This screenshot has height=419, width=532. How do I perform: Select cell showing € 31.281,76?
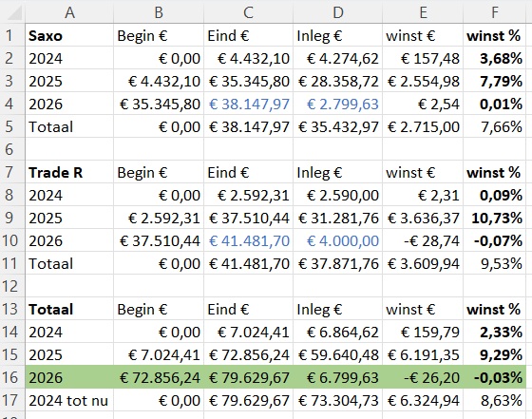pos(337,218)
